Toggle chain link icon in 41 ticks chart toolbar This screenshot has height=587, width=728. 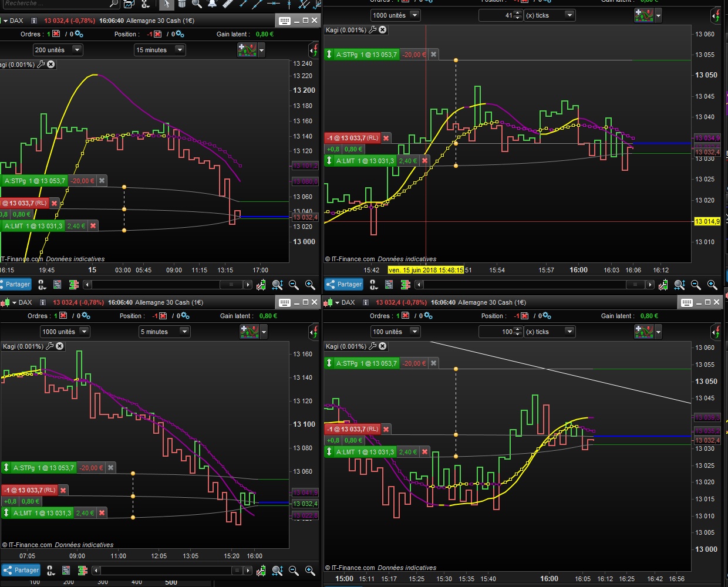[x=373, y=285]
